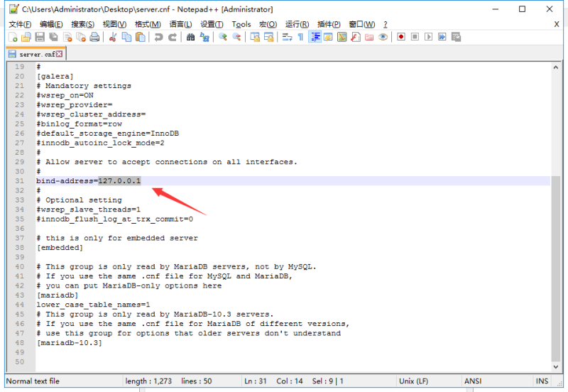Viewport: 568px width, 392px height.
Task: Cut the selection with the scissors icon
Action: pyautogui.click(x=113, y=37)
